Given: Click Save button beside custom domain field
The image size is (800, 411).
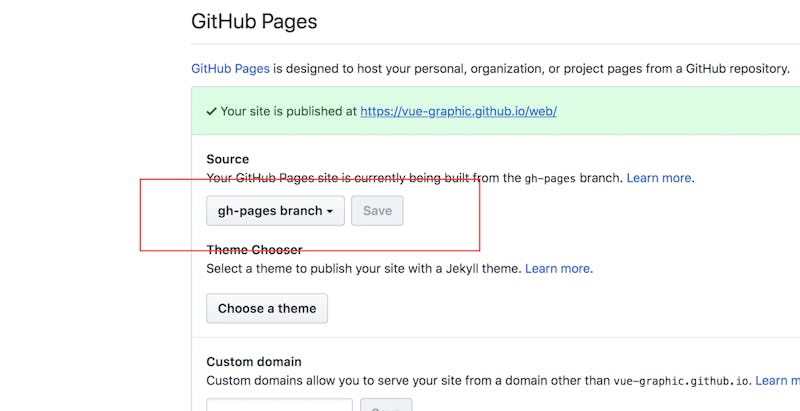Looking at the screenshot, I should coord(385,406).
